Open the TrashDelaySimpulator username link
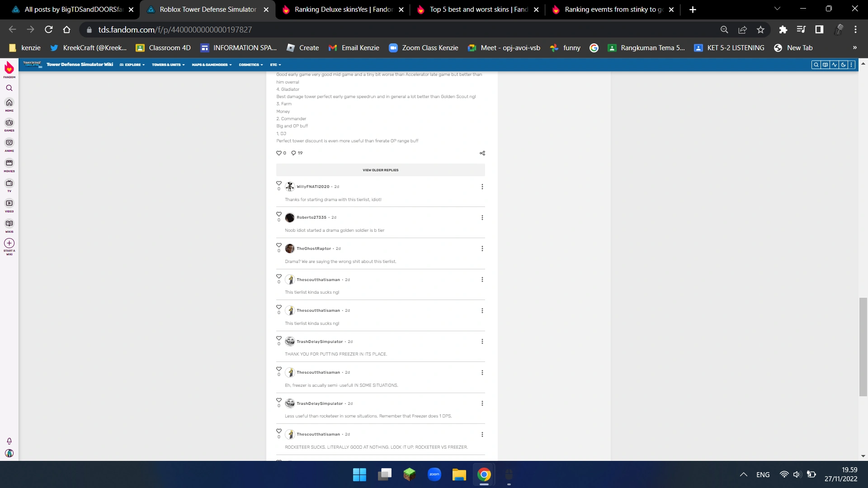The height and width of the screenshot is (488, 868). tap(320, 342)
